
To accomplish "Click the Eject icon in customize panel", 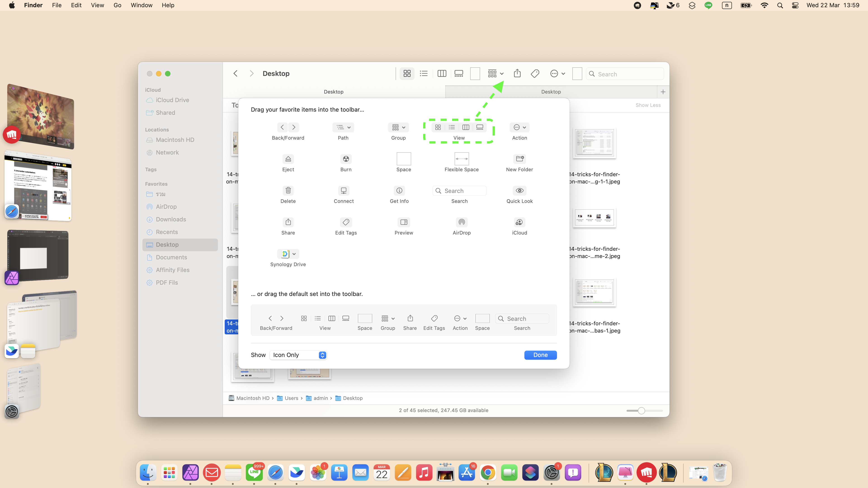I will click(288, 159).
